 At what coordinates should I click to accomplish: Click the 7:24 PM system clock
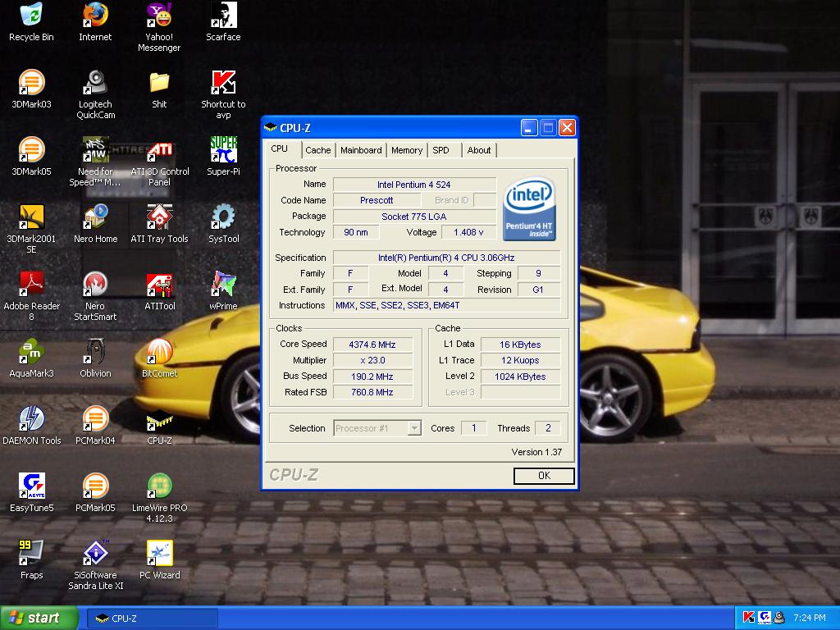point(810,619)
